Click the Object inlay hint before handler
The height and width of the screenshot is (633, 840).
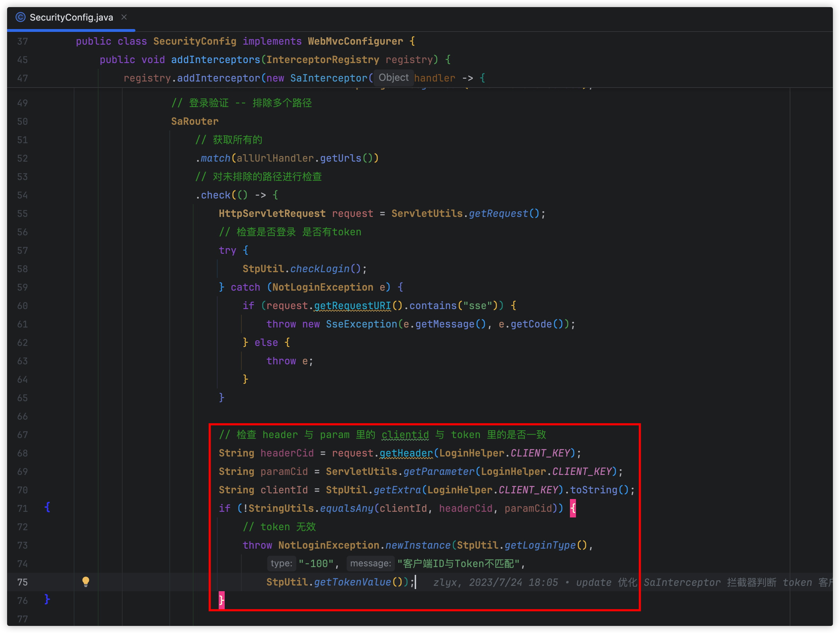pyautogui.click(x=393, y=78)
